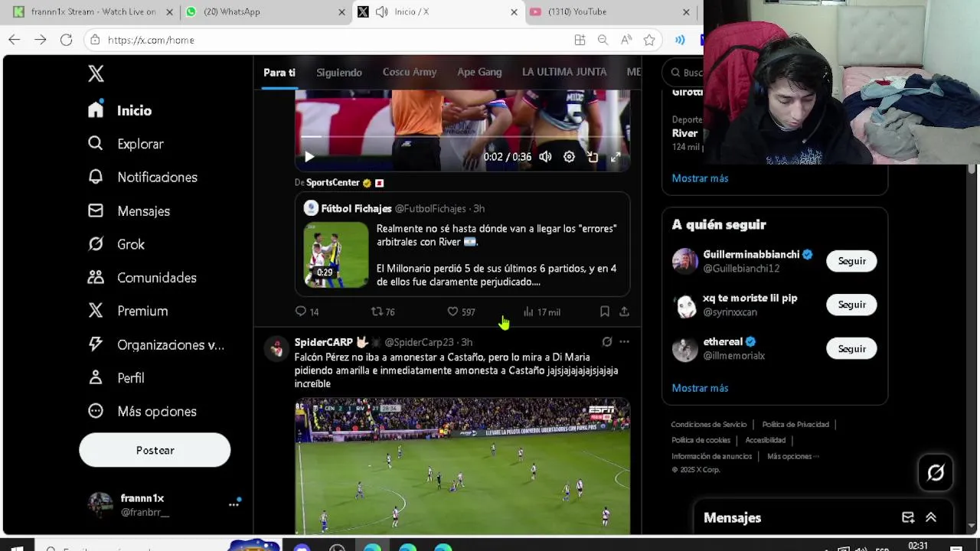
Task: Open the Explorar search page
Action: coord(126,144)
